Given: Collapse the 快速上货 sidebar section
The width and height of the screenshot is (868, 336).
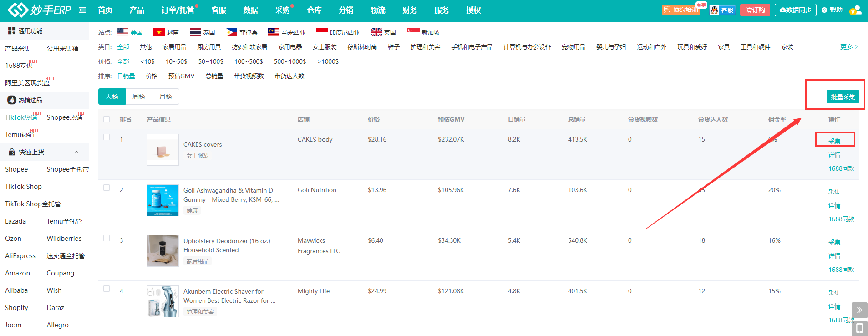Looking at the screenshot, I should coord(76,152).
